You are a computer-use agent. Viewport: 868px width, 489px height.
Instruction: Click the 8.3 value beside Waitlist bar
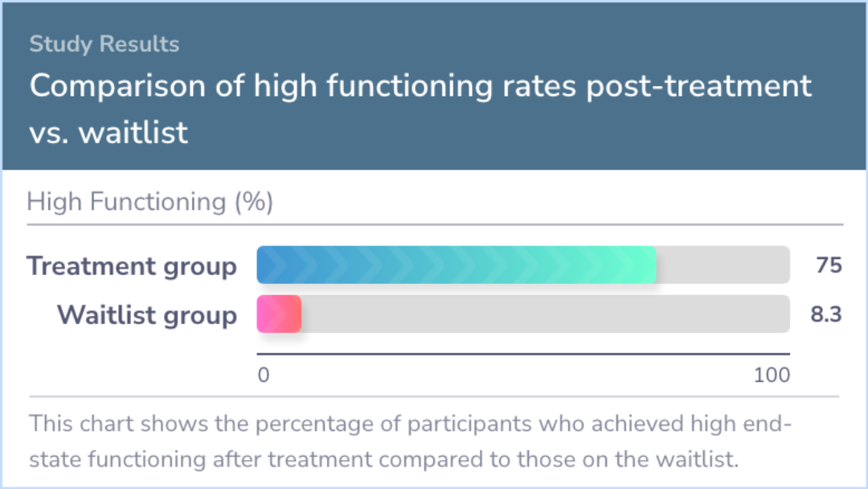click(x=825, y=314)
